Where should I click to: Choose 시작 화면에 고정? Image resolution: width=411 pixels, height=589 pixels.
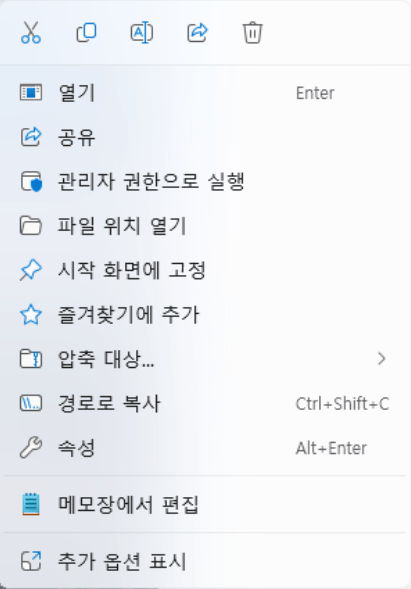point(205,270)
